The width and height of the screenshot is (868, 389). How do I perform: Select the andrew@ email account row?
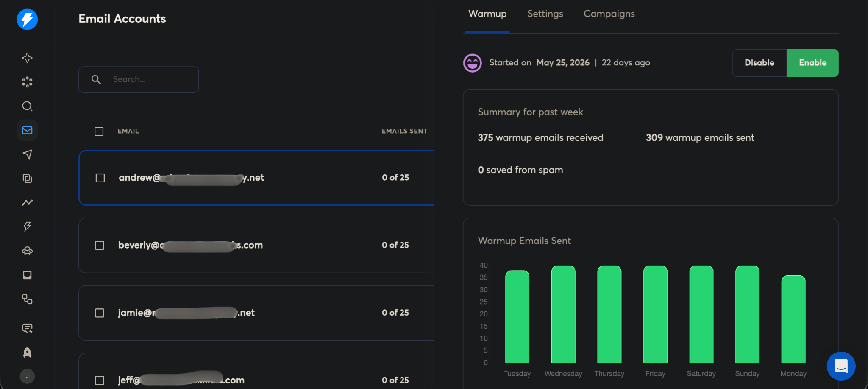click(256, 178)
